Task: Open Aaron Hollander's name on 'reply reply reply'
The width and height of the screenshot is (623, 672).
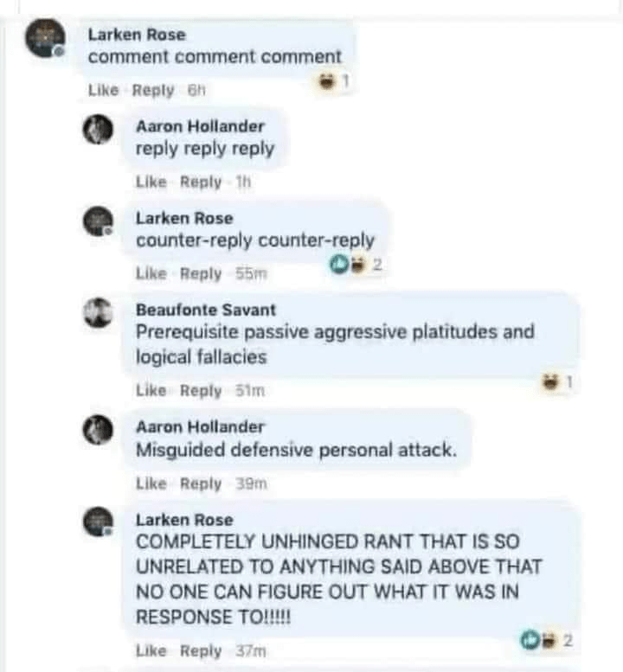Action: coord(200,126)
